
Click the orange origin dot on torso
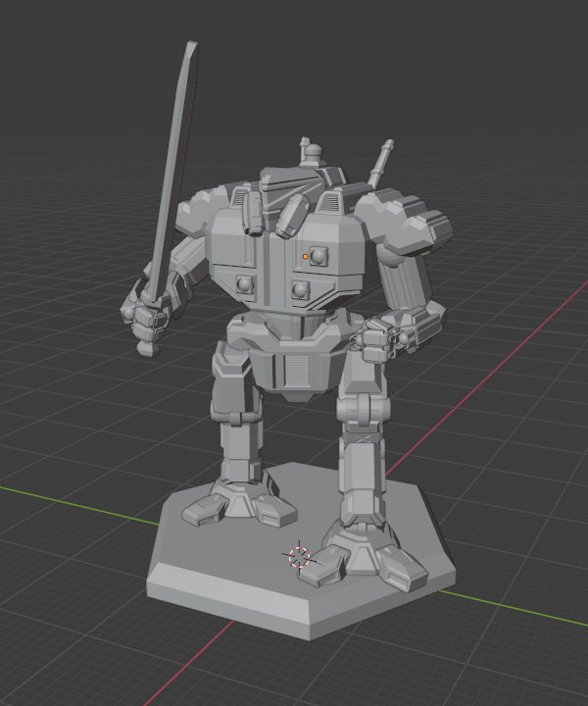pyautogui.click(x=306, y=257)
